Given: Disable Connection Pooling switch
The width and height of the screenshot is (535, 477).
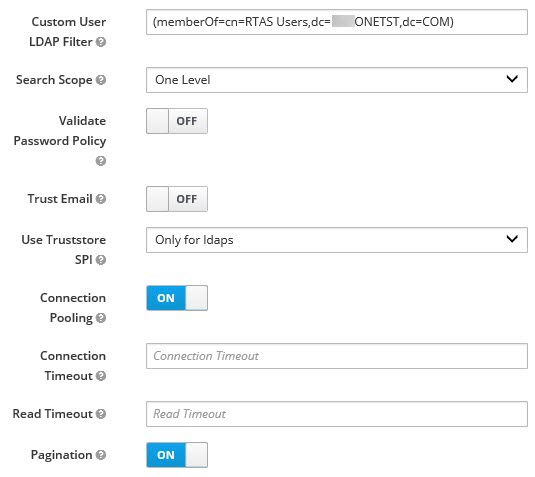Looking at the screenshot, I should (x=177, y=298).
